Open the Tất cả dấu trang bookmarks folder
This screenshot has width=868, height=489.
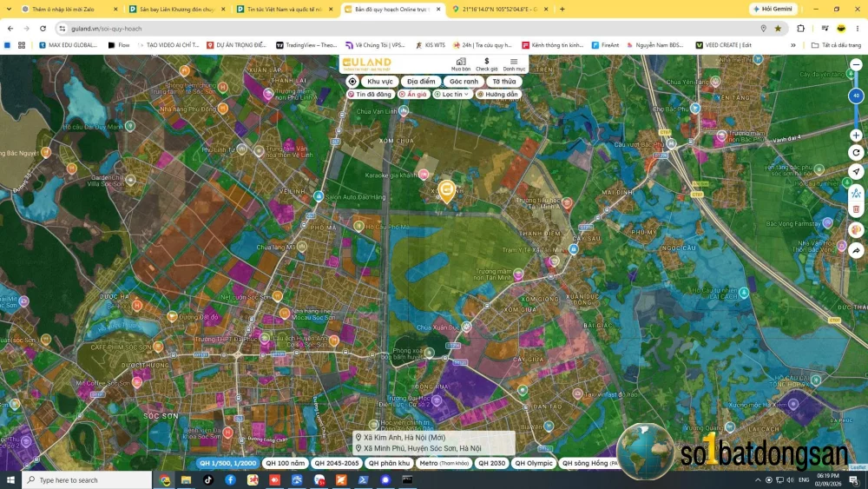[836, 45]
